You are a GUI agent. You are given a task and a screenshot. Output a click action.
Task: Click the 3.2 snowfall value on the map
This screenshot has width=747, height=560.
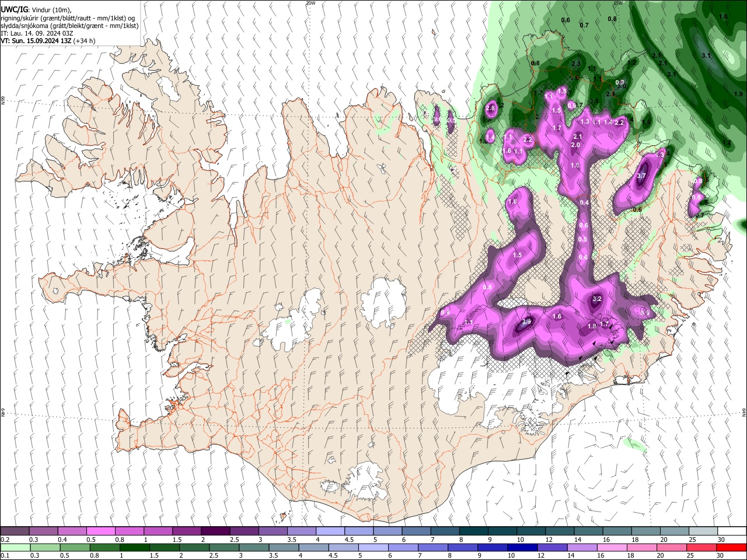(x=597, y=299)
